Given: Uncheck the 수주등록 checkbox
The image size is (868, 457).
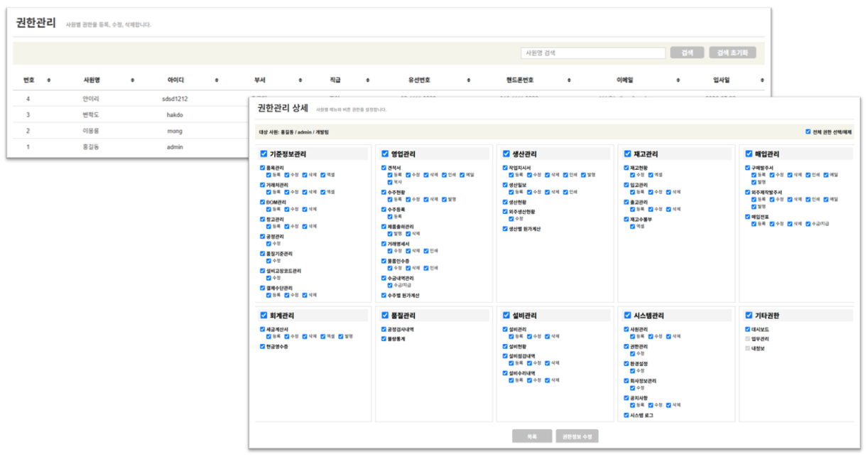Looking at the screenshot, I should pos(384,210).
